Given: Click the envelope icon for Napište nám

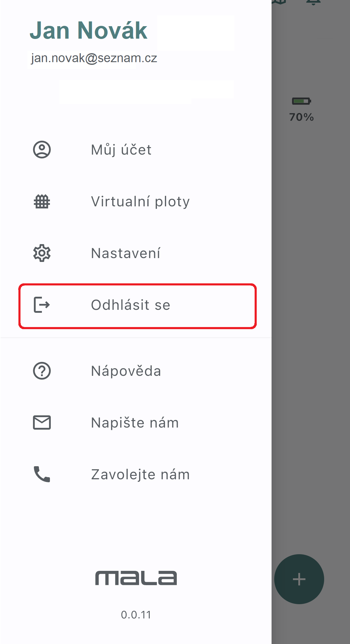Looking at the screenshot, I should click(42, 422).
